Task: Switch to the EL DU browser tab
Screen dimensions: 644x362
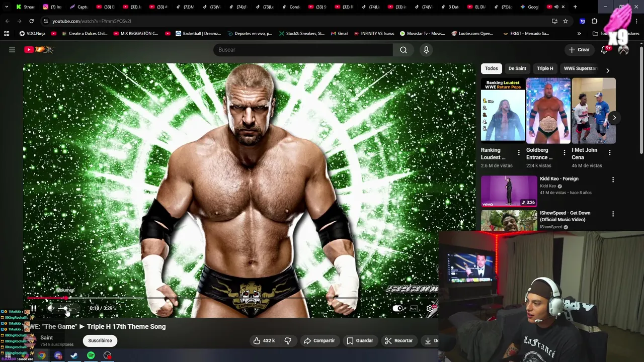Action: tap(477, 7)
